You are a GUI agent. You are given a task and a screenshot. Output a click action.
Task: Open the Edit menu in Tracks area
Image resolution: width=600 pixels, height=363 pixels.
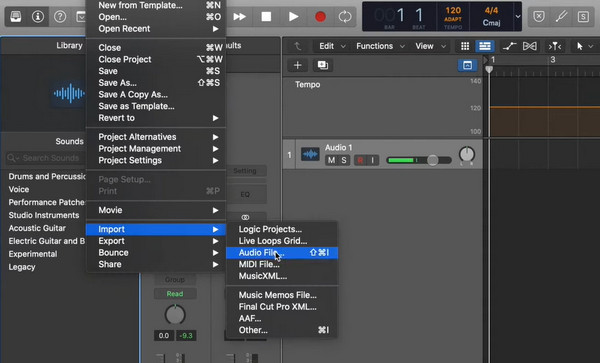click(332, 46)
